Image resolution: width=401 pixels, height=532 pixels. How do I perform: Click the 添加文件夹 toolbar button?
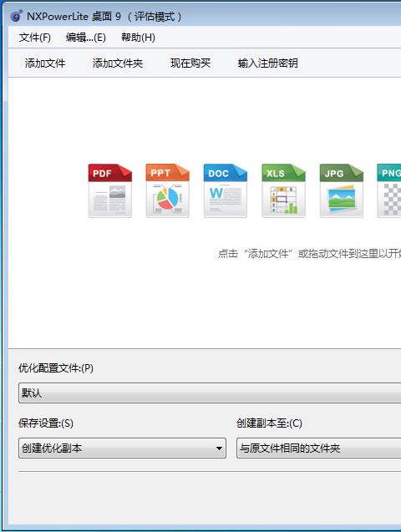tap(118, 63)
